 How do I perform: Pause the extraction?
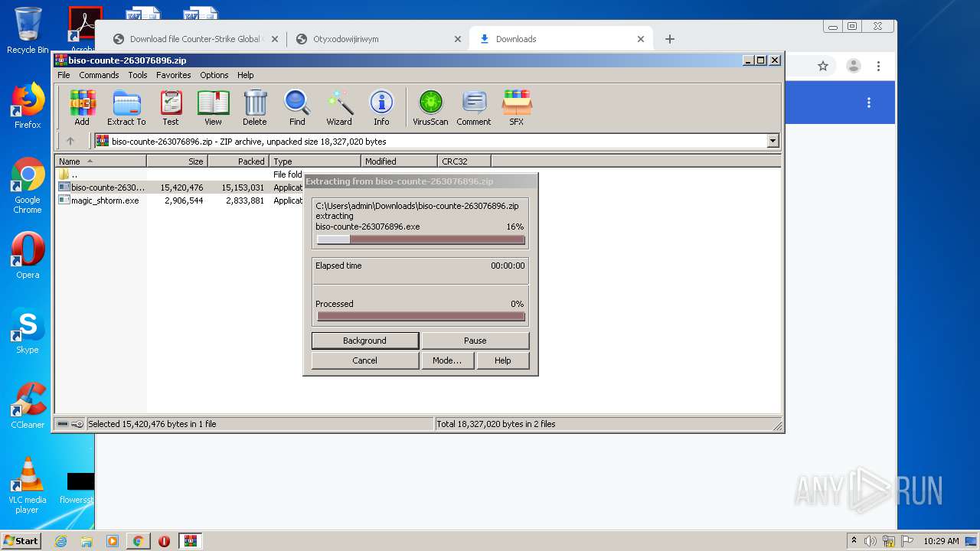click(475, 341)
